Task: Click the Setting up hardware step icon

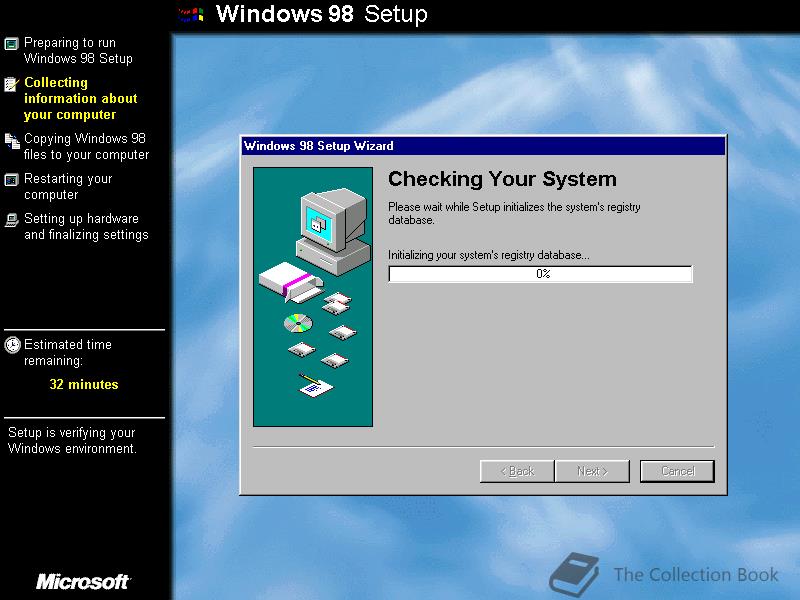Action: coord(11,220)
